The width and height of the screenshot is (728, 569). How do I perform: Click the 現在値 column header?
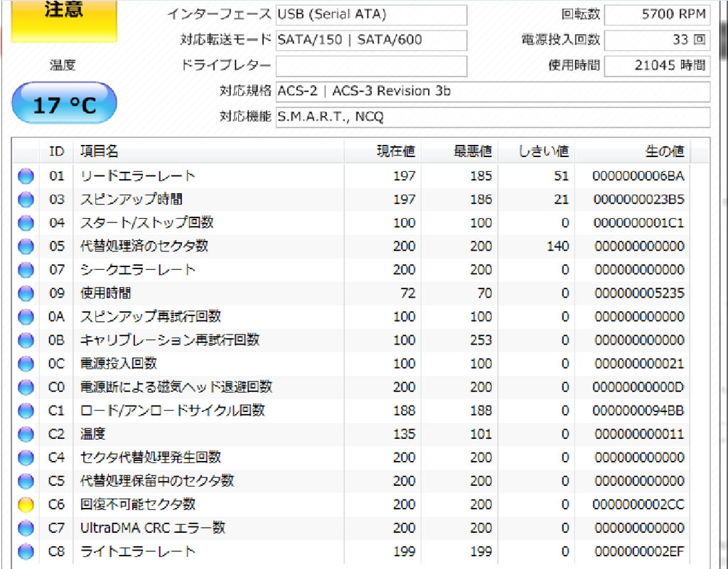(x=382, y=151)
